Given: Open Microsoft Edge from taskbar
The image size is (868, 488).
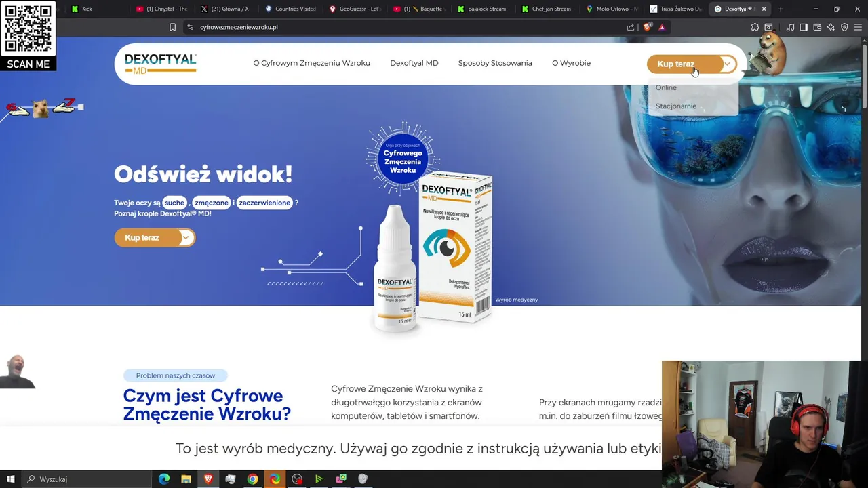Looking at the screenshot, I should click(164, 479).
